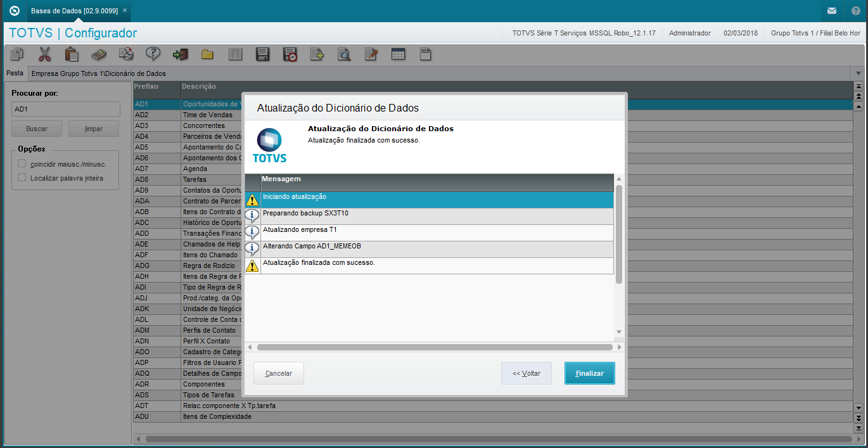The height and width of the screenshot is (448, 868).
Task: Click the Cancelar button in dialog
Action: (279, 373)
